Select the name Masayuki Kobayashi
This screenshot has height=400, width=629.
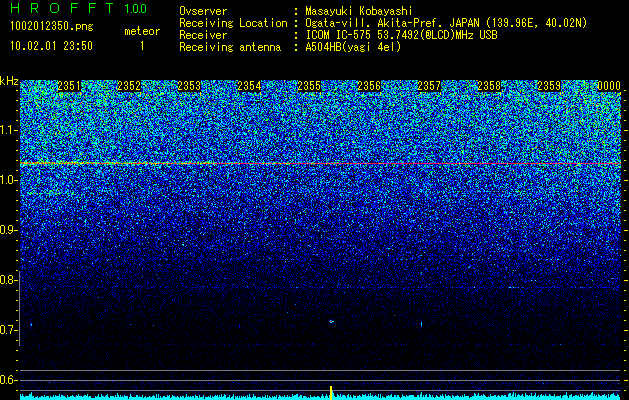pyautogui.click(x=359, y=11)
